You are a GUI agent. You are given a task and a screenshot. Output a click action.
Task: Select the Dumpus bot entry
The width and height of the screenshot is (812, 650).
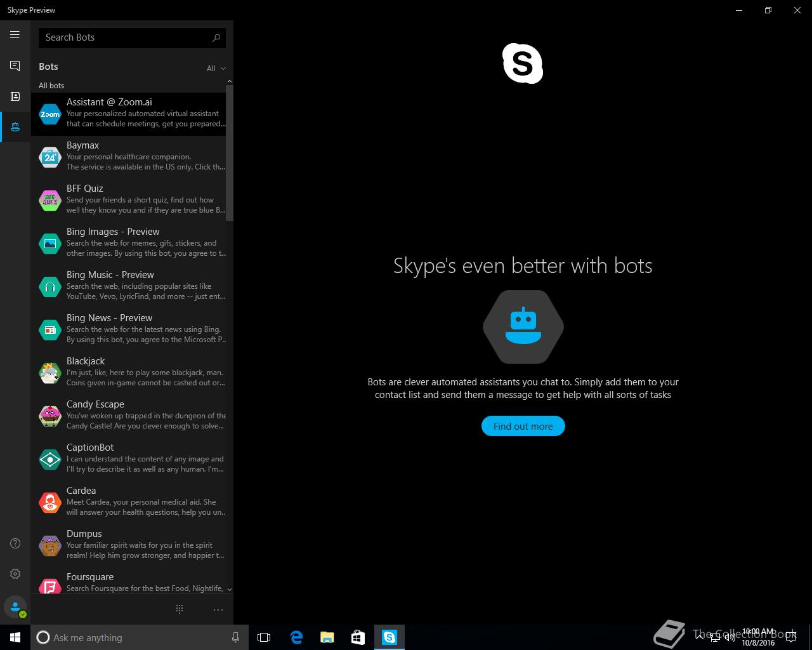(x=129, y=546)
